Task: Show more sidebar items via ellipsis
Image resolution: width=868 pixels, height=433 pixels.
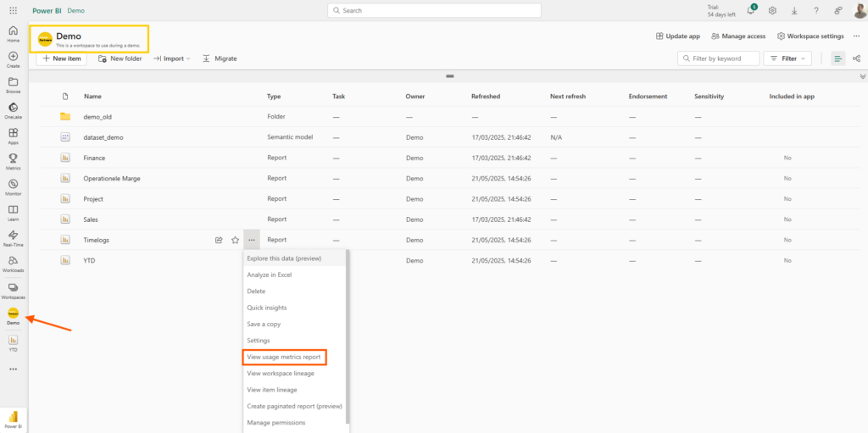Action: (14, 369)
